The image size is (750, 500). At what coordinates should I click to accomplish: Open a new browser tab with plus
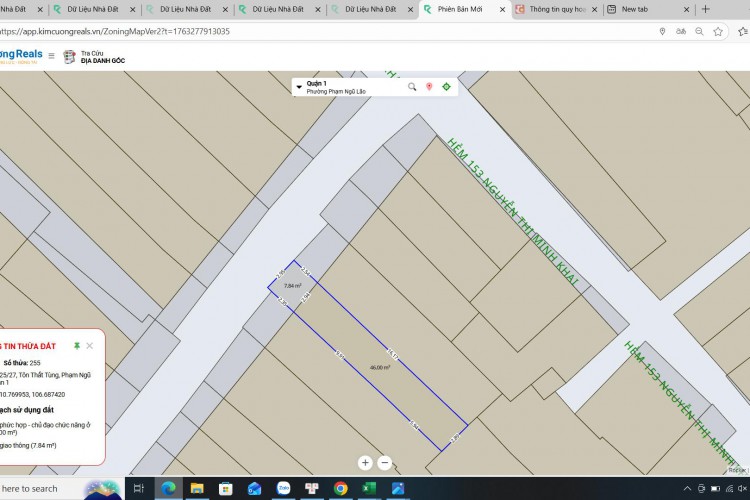[x=706, y=9]
